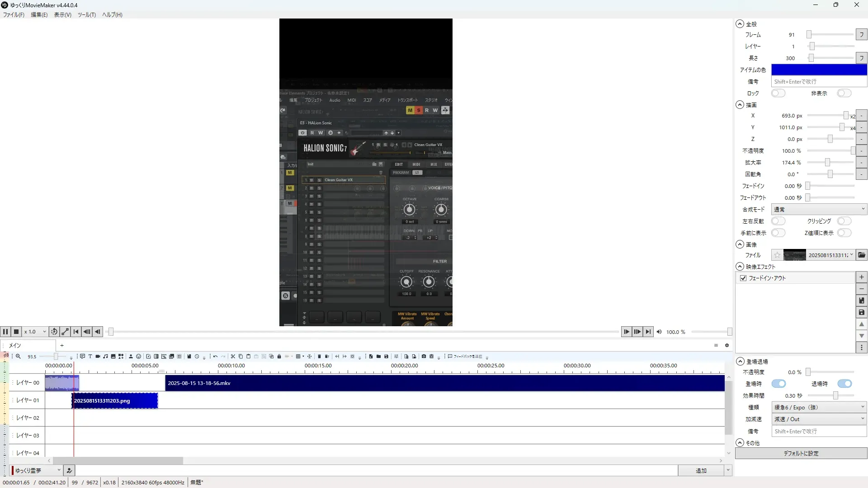Add a text item with the T icon

click(x=90, y=357)
